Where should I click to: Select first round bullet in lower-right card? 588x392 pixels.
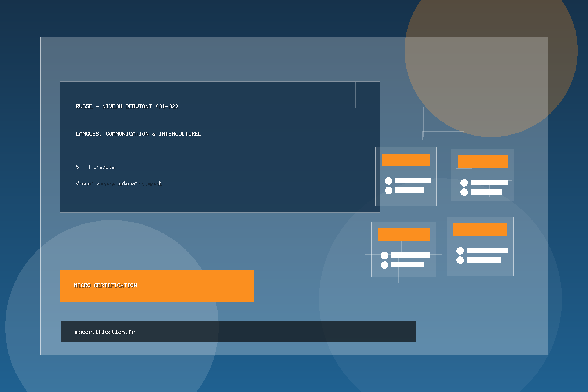click(460, 251)
